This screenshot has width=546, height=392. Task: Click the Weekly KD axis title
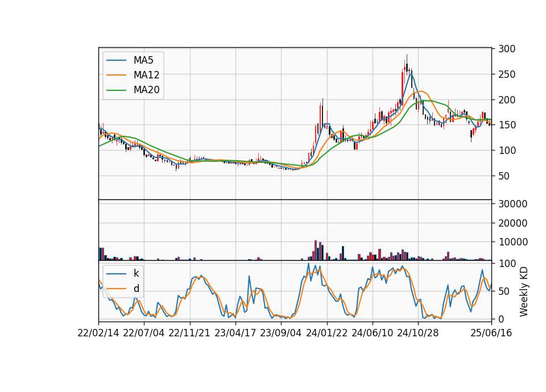pyautogui.click(x=524, y=291)
